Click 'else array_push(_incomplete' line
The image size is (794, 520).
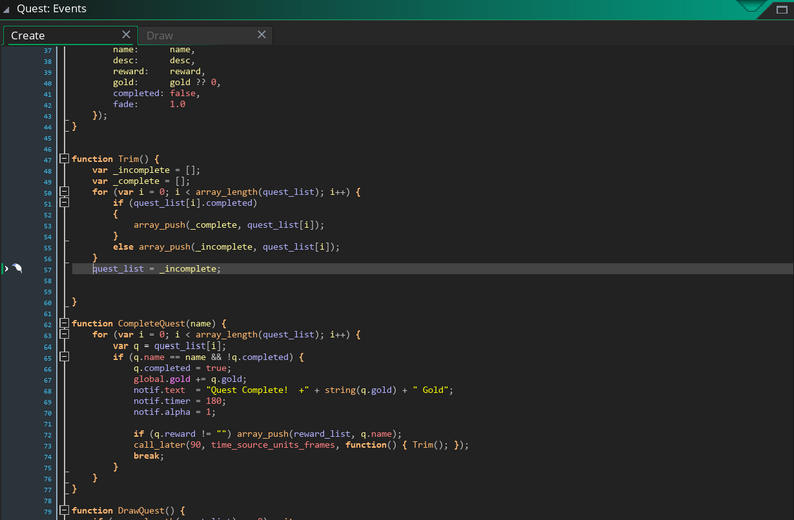click(x=226, y=247)
